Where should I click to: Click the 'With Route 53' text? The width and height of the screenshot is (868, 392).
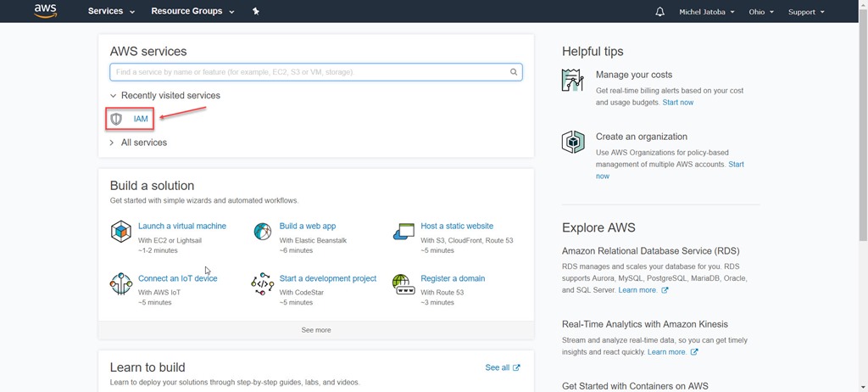tap(442, 293)
